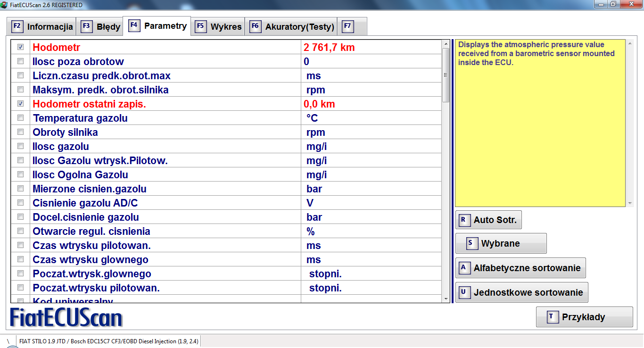Screen dimensions: 644x348
Task: Click the Mierzone cisnien.gazolu label
Action: pyautogui.click(x=90, y=189)
